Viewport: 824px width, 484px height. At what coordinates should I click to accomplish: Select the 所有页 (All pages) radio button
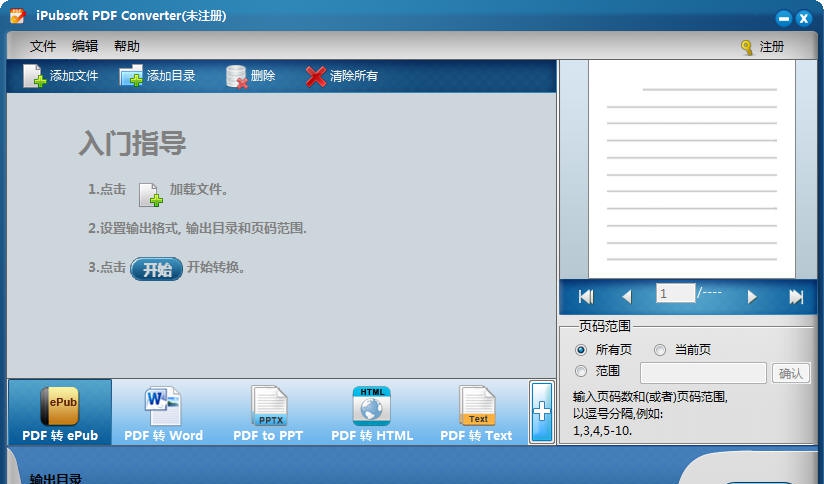pos(581,349)
